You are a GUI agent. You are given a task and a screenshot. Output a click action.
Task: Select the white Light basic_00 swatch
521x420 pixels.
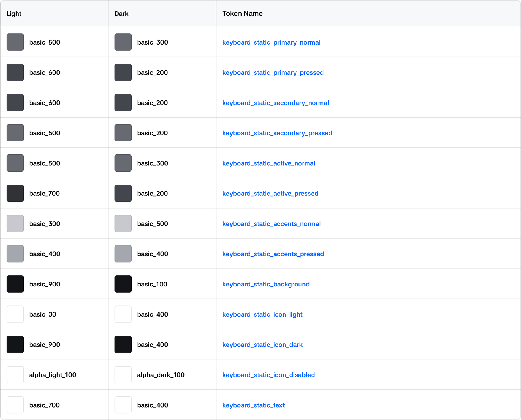[15, 314]
